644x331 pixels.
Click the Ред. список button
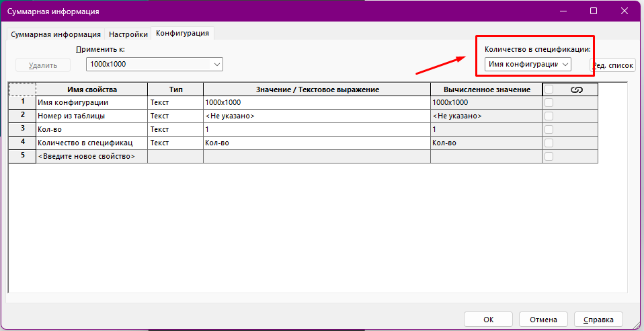(x=613, y=65)
